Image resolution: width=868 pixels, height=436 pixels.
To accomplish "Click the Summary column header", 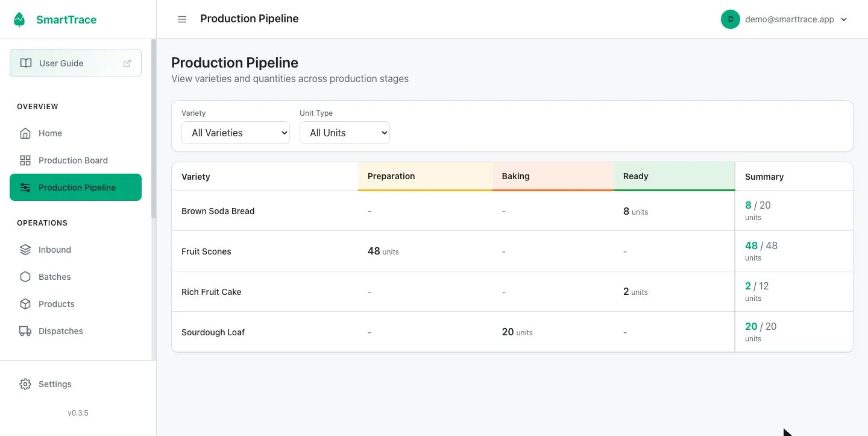I will (x=794, y=177).
